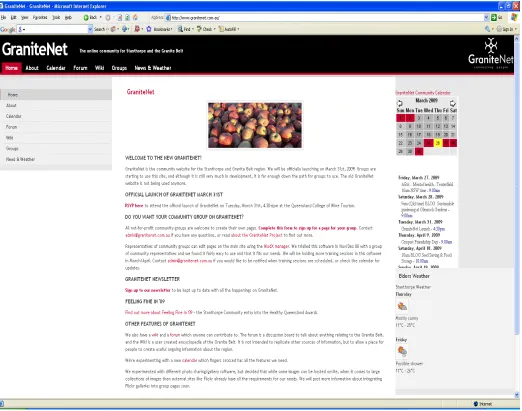The width and height of the screenshot is (522, 411).
Task: Click Complete this form to sign up link
Action: 307,228
